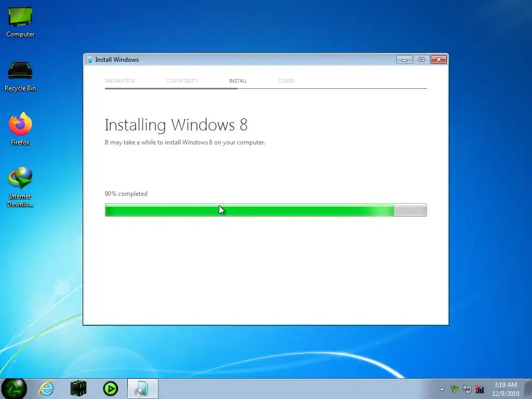Open the file explorer taskbar icon

tap(78, 389)
